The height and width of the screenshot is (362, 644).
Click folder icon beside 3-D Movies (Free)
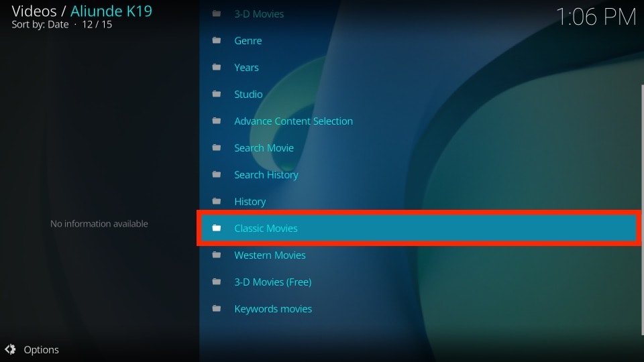coord(217,282)
